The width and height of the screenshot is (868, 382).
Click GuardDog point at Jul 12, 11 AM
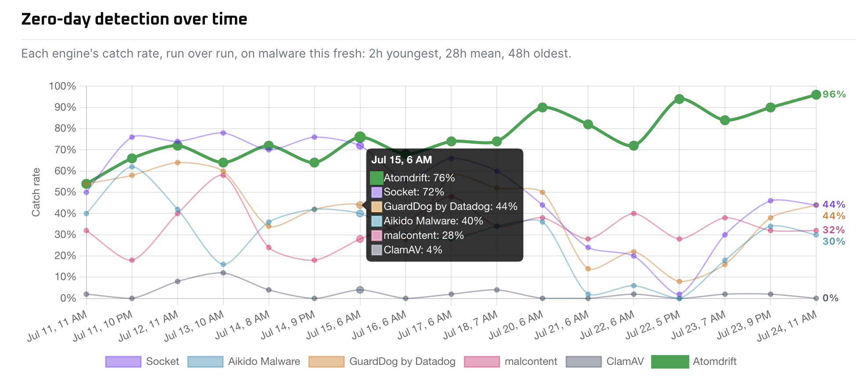click(178, 162)
